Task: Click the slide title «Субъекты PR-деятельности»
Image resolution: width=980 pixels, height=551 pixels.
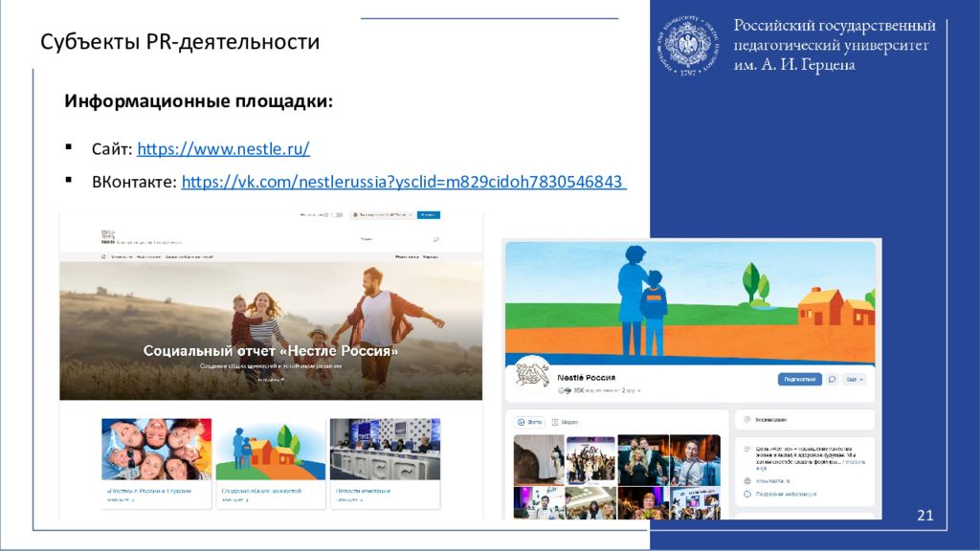Action: [x=180, y=42]
